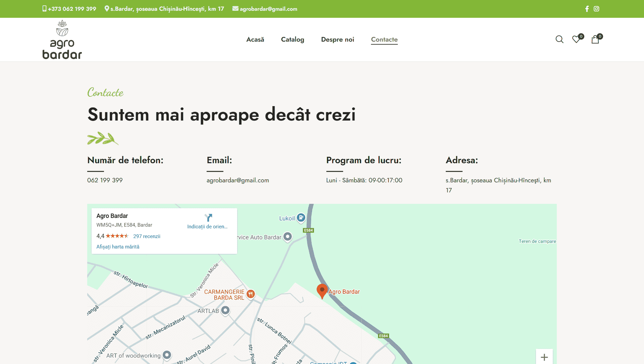644x364 pixels.
Task: Click the directions arrow icon on map card
Action: click(x=208, y=218)
